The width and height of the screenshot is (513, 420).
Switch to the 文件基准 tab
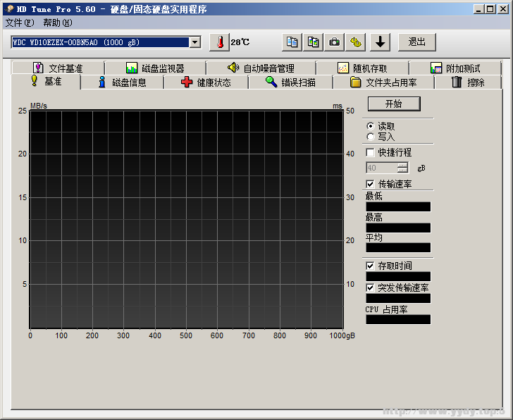(x=58, y=68)
